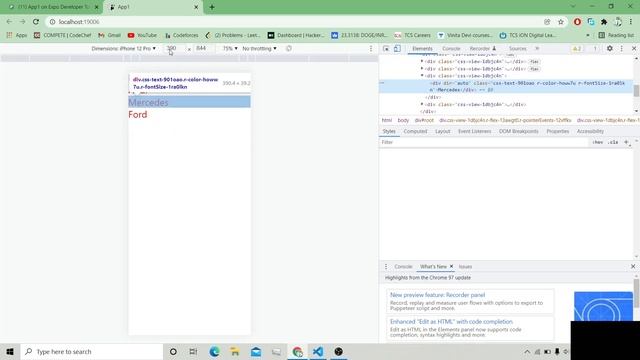Close the DevTools bottom drawer
The image size is (640, 360).
click(633, 267)
